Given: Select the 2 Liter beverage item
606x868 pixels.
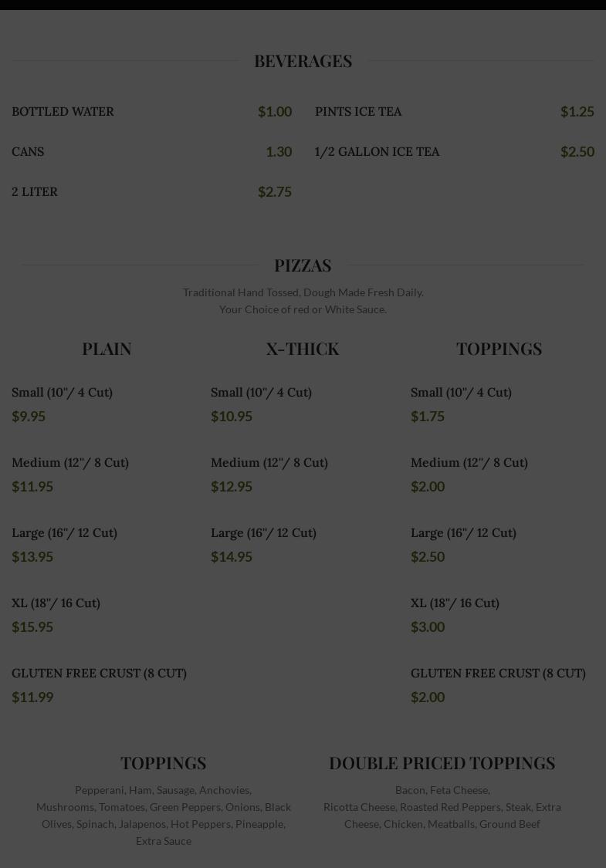Looking at the screenshot, I should point(35,191).
